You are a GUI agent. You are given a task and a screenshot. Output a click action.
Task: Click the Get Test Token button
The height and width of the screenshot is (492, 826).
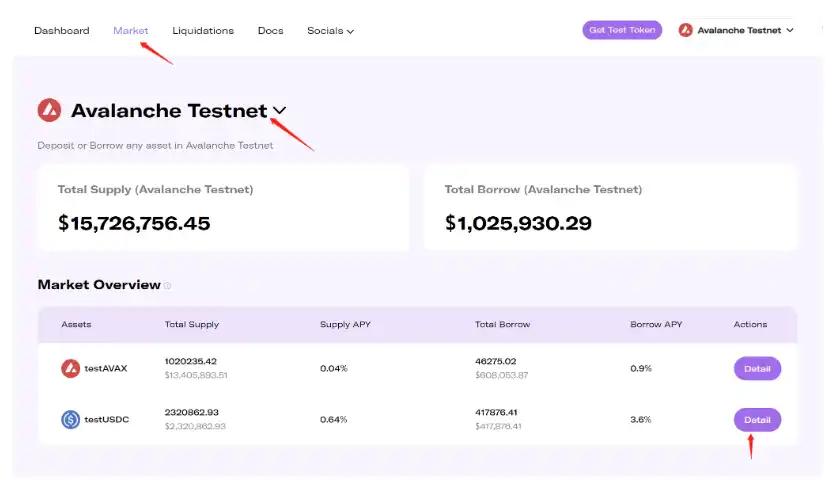pyautogui.click(x=622, y=30)
